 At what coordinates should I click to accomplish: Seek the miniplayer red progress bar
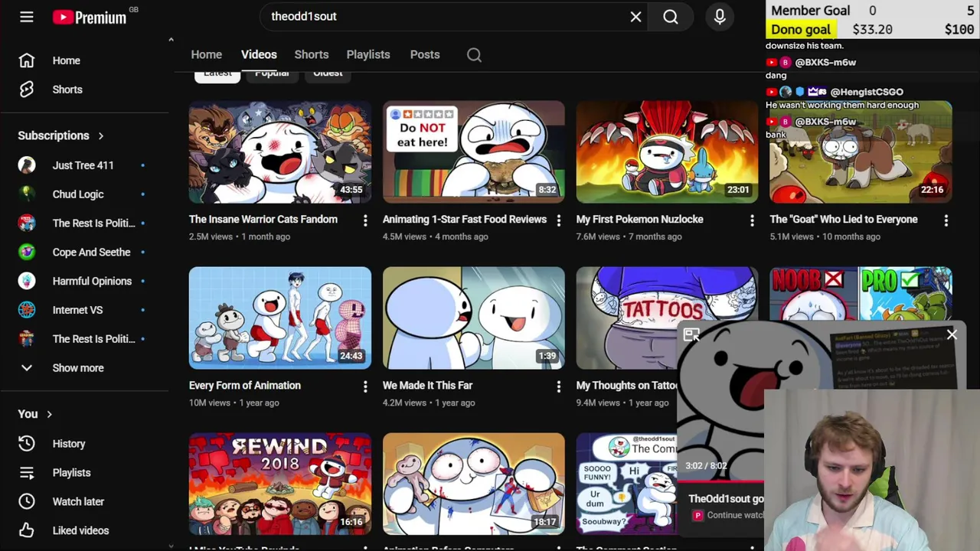coord(720,483)
